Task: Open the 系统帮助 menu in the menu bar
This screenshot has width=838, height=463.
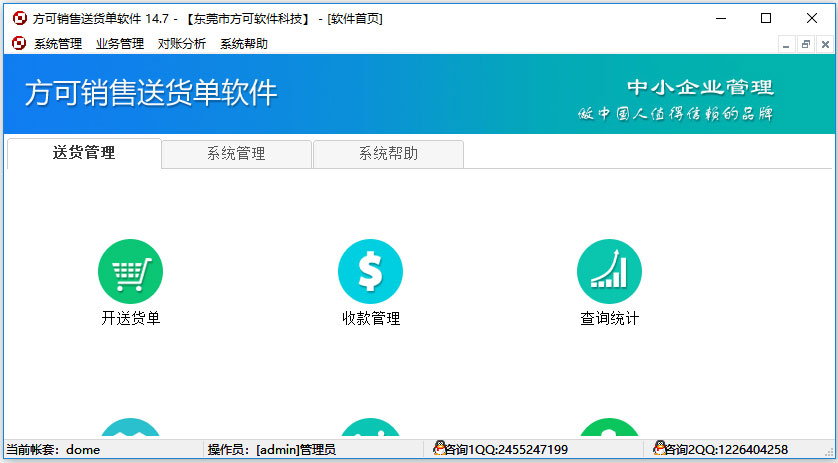Action: [x=244, y=44]
